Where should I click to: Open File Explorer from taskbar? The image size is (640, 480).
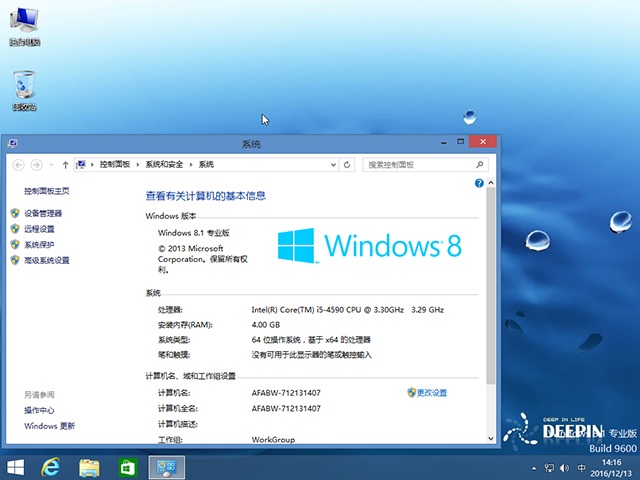coord(89,468)
